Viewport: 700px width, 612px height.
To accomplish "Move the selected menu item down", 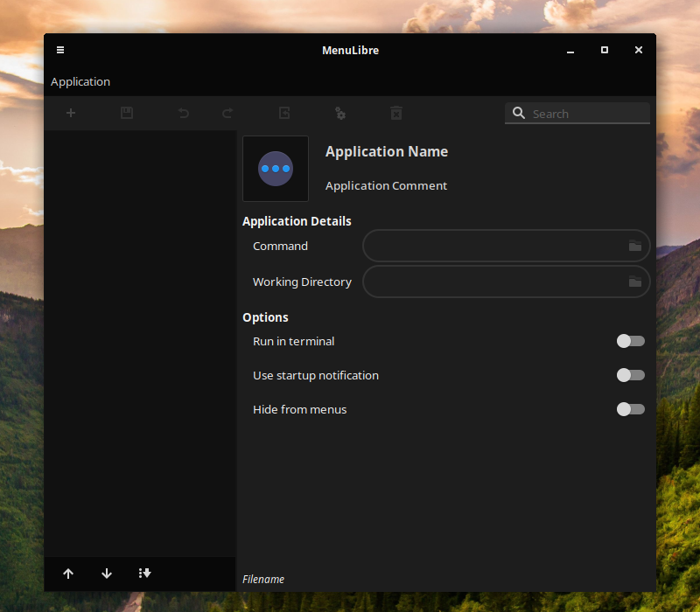I will click(x=106, y=574).
